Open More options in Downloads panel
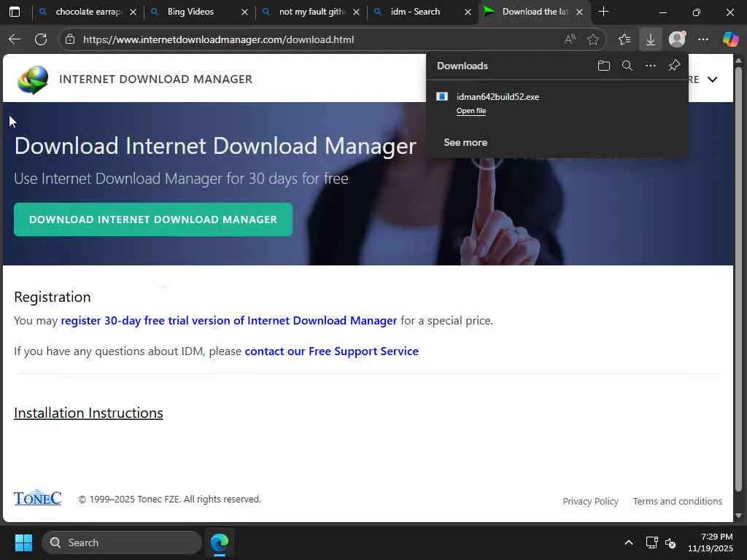Image resolution: width=747 pixels, height=560 pixels. pyautogui.click(x=651, y=66)
